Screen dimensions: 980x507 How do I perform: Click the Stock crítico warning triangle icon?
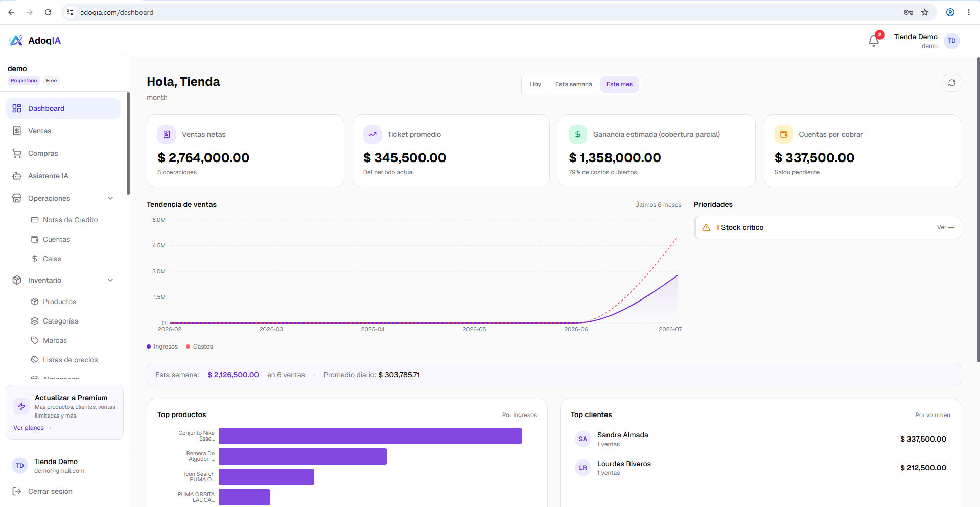point(706,227)
